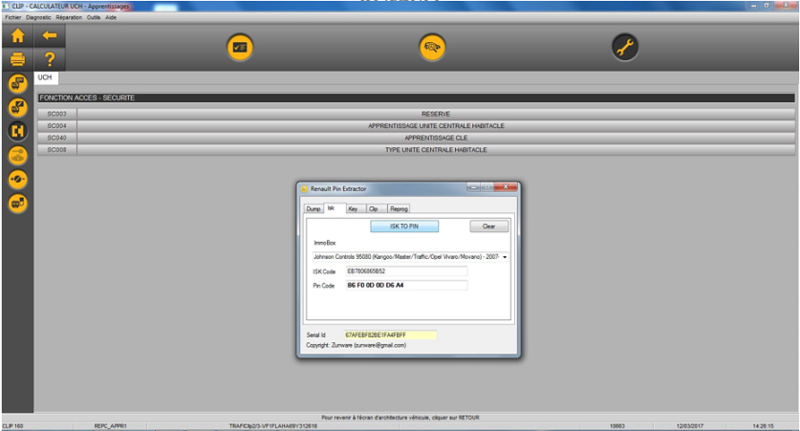
Task: Click CLIP 160 in the status bar
Action: pos(13,426)
